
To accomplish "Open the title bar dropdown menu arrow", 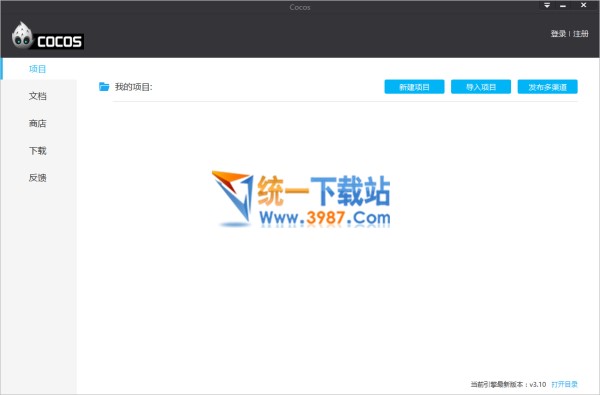I will (547, 5).
